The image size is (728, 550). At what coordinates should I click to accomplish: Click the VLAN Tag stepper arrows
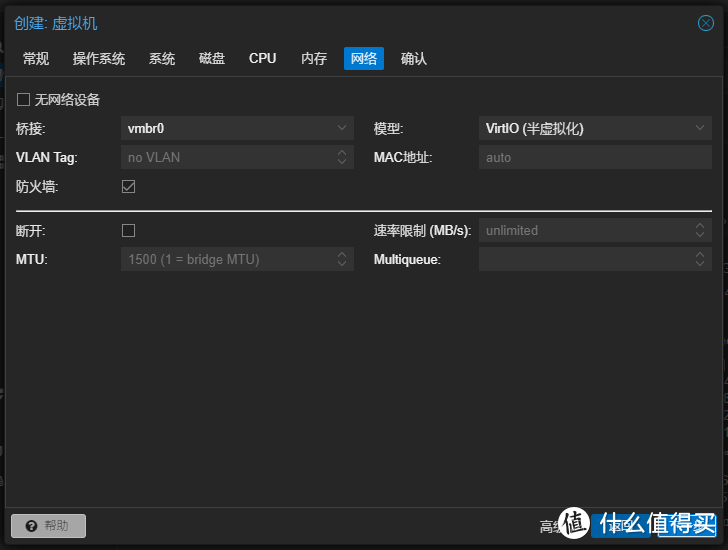(x=342, y=157)
